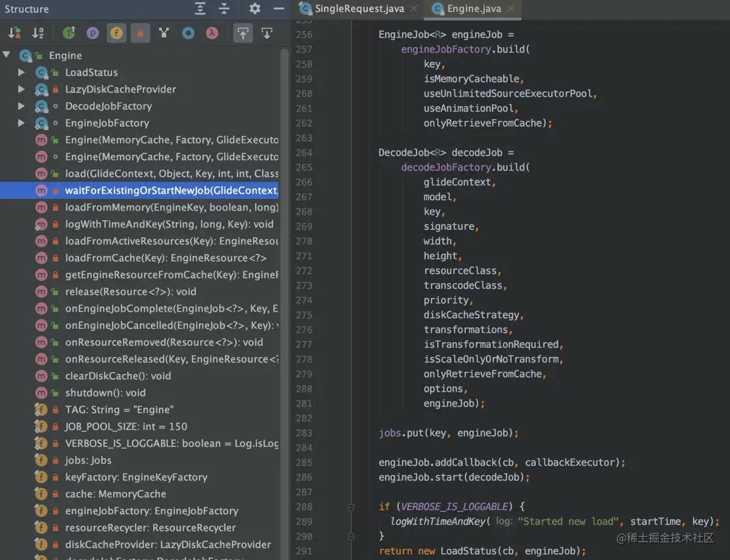Select engineJobFactory: EngineJobFactory field row
This screenshot has height=560, width=730.
pyautogui.click(x=139, y=511)
